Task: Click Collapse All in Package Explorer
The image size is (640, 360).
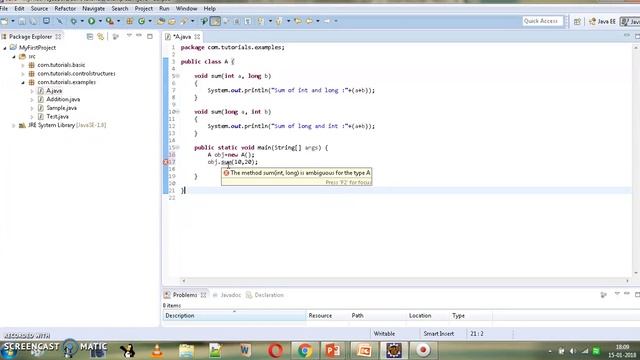Action: [90, 37]
